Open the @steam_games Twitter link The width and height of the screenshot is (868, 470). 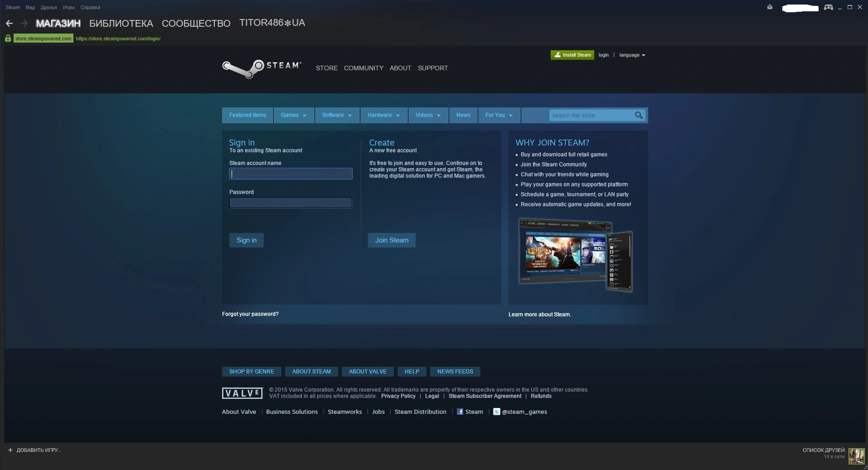[520, 412]
